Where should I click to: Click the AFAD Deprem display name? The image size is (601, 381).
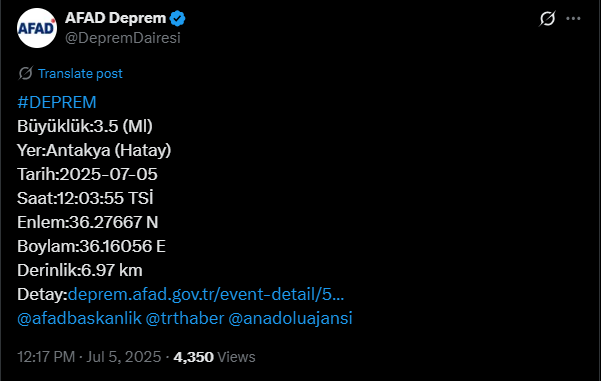(x=115, y=18)
